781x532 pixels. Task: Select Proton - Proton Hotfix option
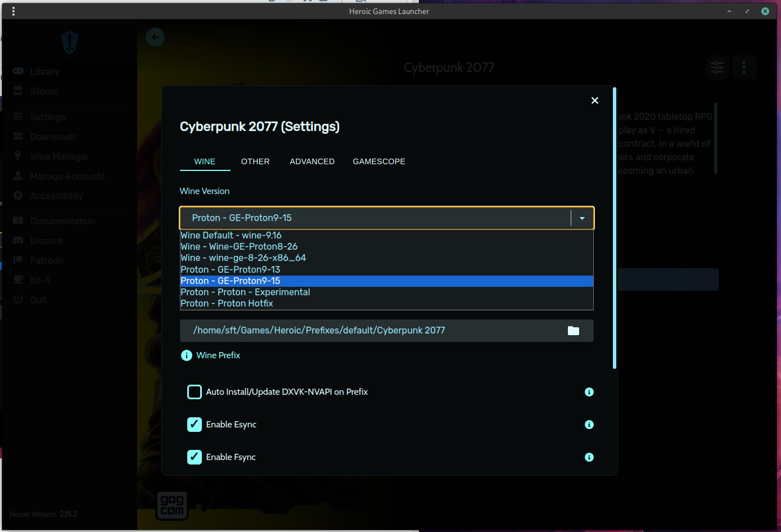pyautogui.click(x=386, y=304)
